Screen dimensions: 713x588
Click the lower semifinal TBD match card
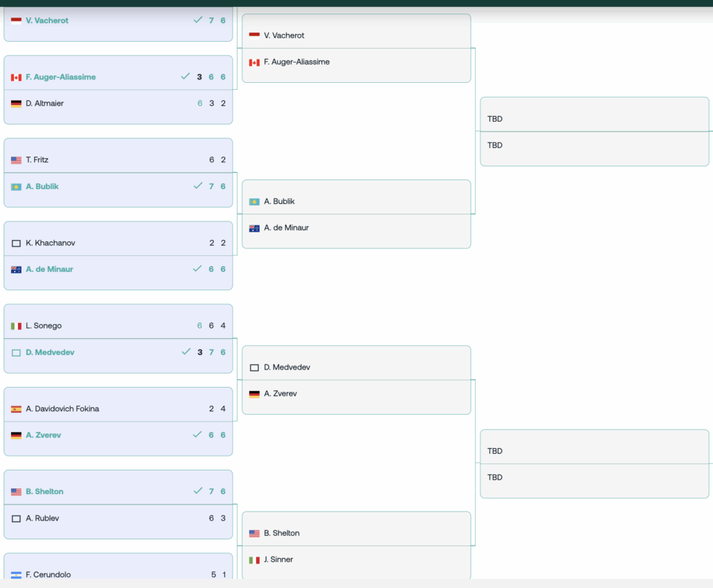594,464
